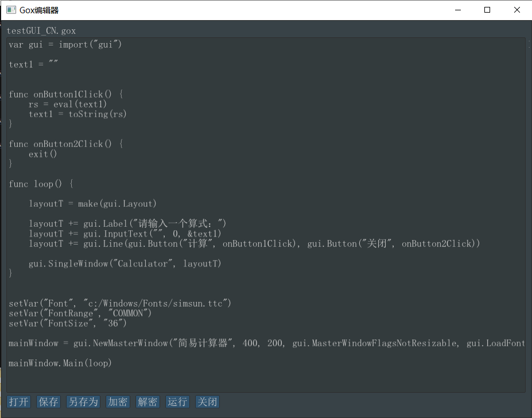The image size is (532, 418).
Task: Click the layoutT = make(gui.Layout) line
Action: click(x=92, y=204)
